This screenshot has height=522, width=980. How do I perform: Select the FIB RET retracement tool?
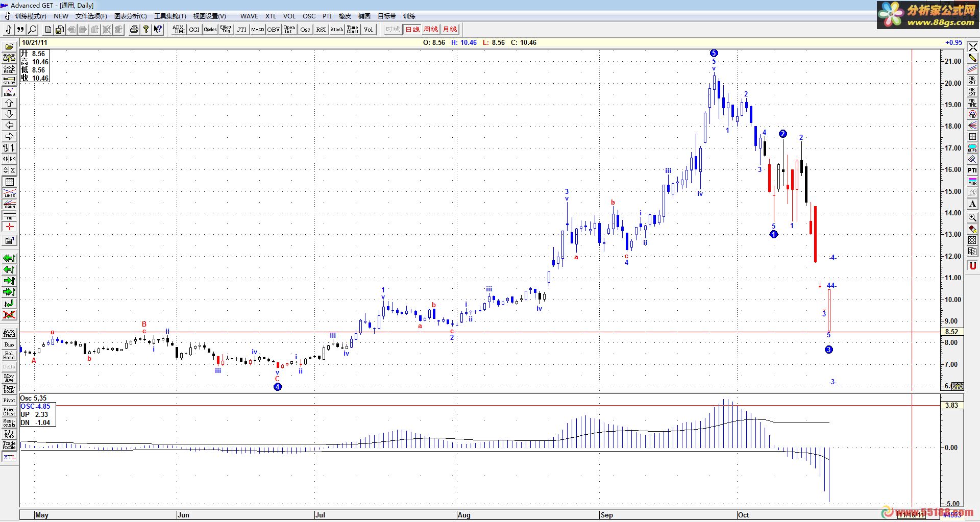pyautogui.click(x=972, y=81)
